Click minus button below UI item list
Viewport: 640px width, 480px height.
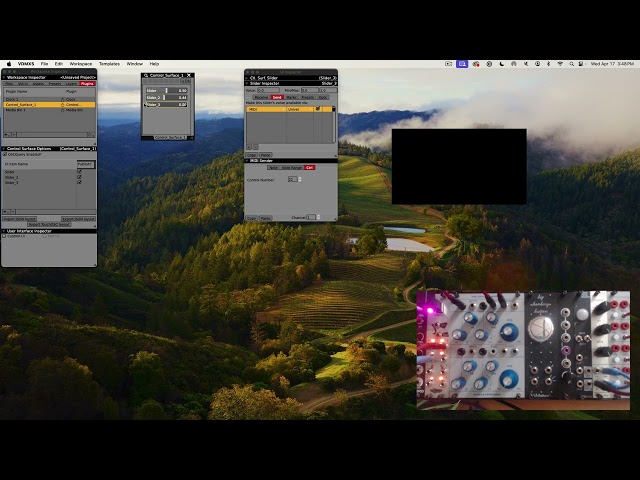point(13,212)
